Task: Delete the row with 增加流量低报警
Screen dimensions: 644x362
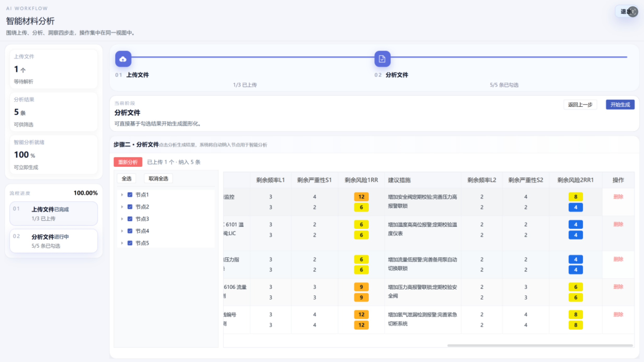Action: (618, 259)
